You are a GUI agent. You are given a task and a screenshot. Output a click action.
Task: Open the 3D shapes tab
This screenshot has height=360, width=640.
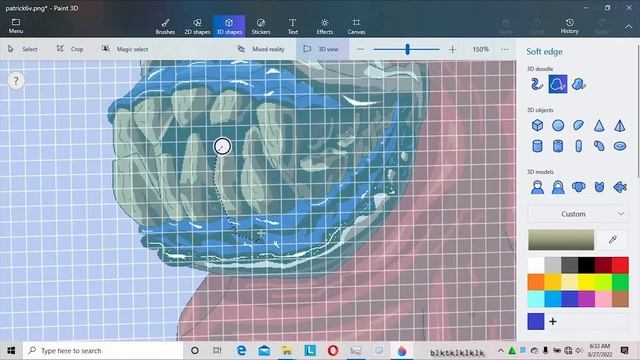coord(229,26)
